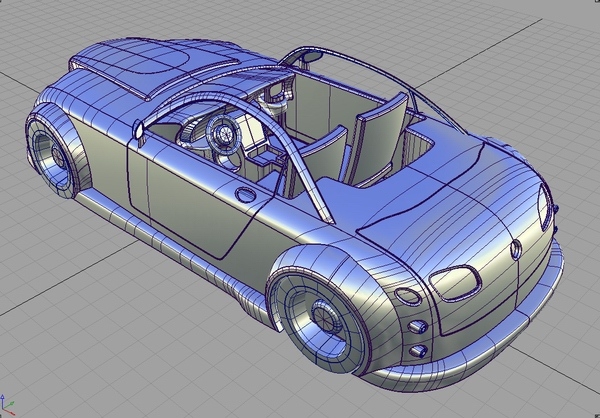Image resolution: width=600 pixels, height=418 pixels.
Task: Select the upper small round rear light
Action: 417,327
